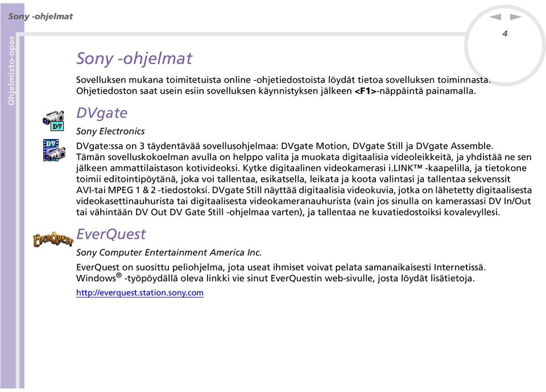Click the 'EverQuest' section heading
The width and height of the screenshot is (546, 392).
pos(111,234)
